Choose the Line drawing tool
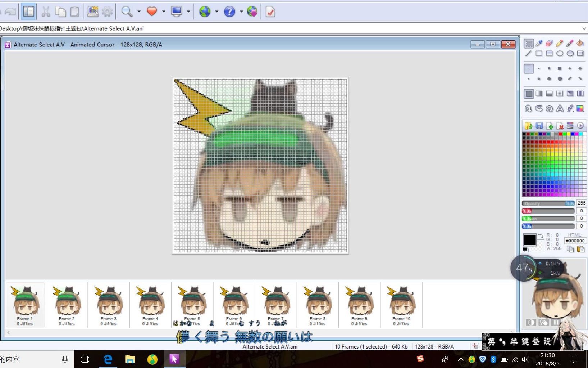Viewport: 588px width, 368px height. coord(528,54)
